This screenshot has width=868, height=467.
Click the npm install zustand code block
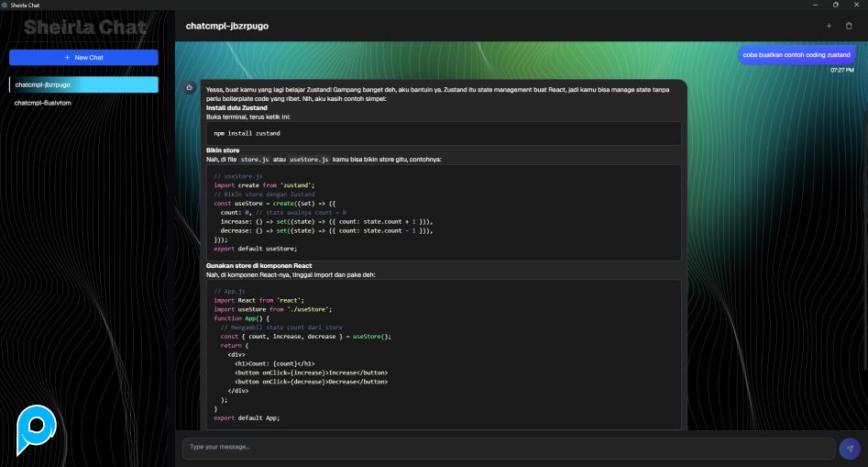(444, 133)
